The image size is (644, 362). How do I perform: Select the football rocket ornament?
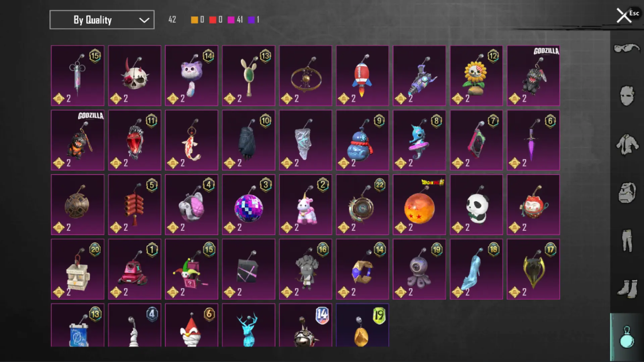(362, 75)
